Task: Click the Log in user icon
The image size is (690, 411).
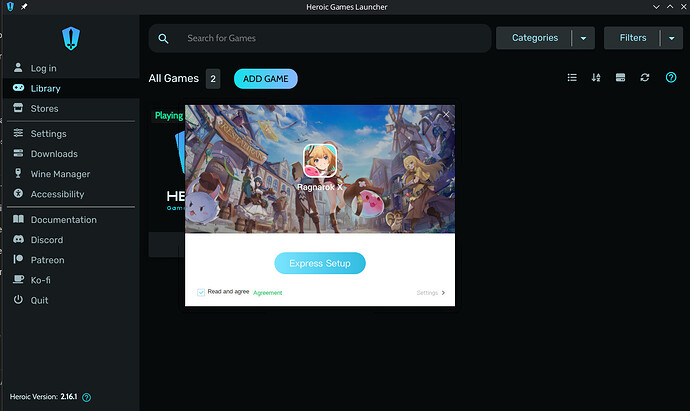Action: 18,67
